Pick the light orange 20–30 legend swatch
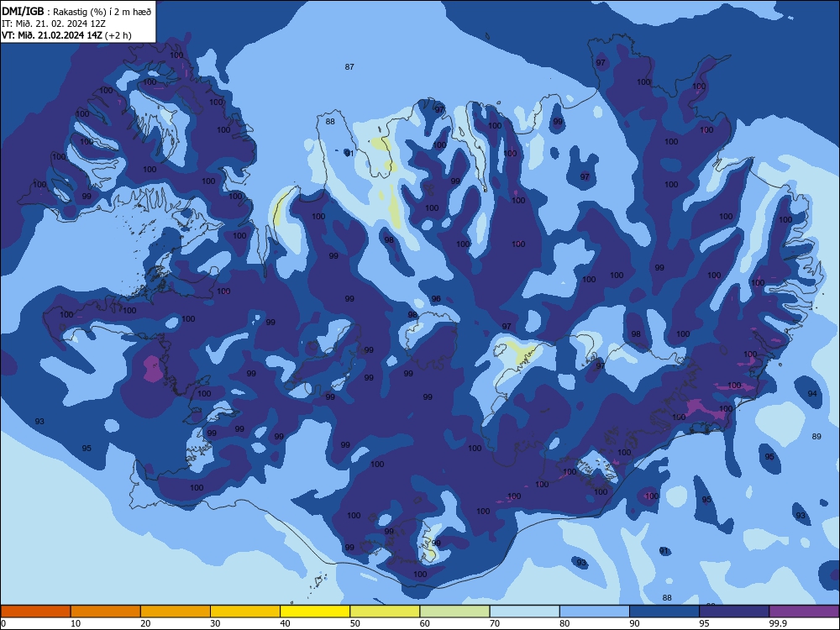Viewport: 840px width, 630px height. 176,612
